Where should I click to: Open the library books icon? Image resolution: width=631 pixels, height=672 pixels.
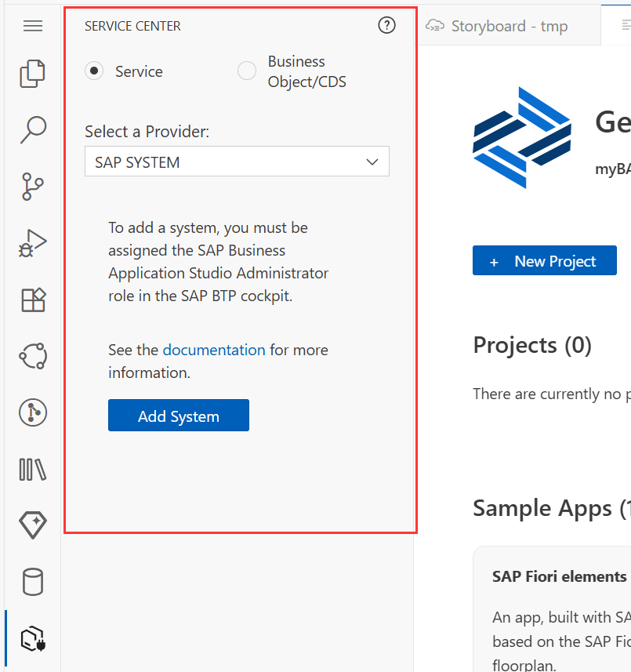(33, 469)
